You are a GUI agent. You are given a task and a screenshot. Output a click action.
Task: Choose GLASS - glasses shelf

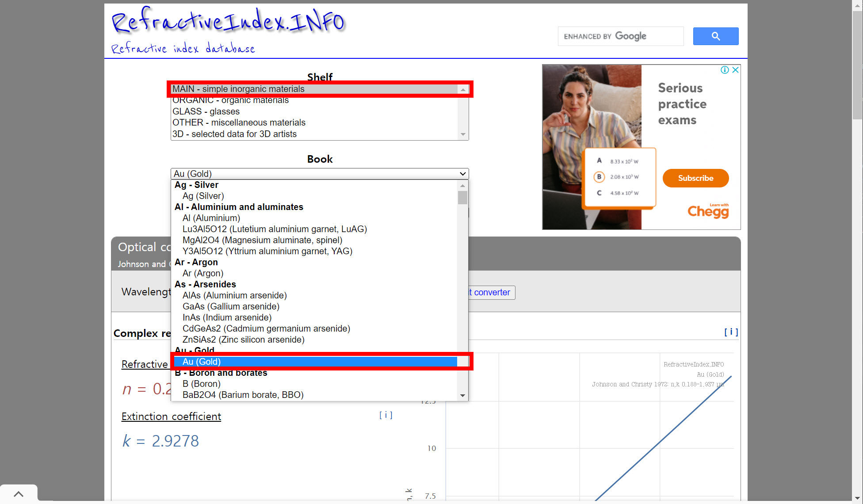coord(206,111)
